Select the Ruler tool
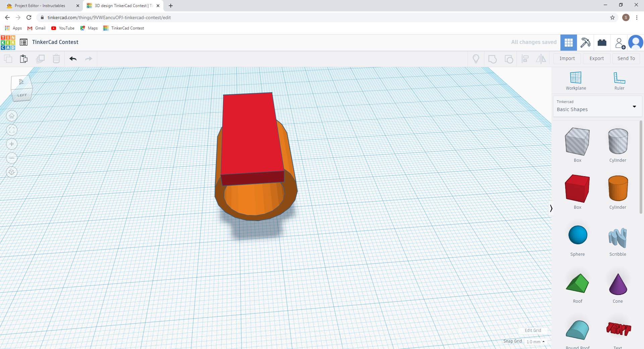 pyautogui.click(x=619, y=81)
